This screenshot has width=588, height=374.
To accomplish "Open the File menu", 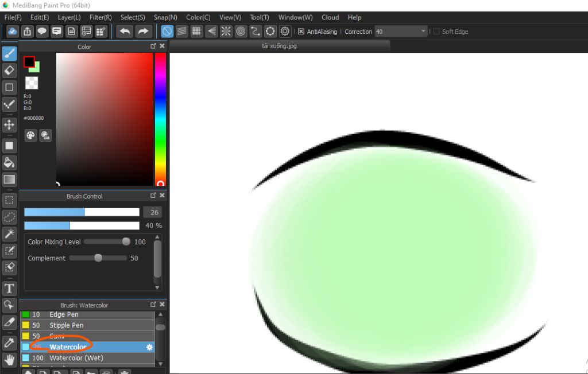I will point(13,17).
